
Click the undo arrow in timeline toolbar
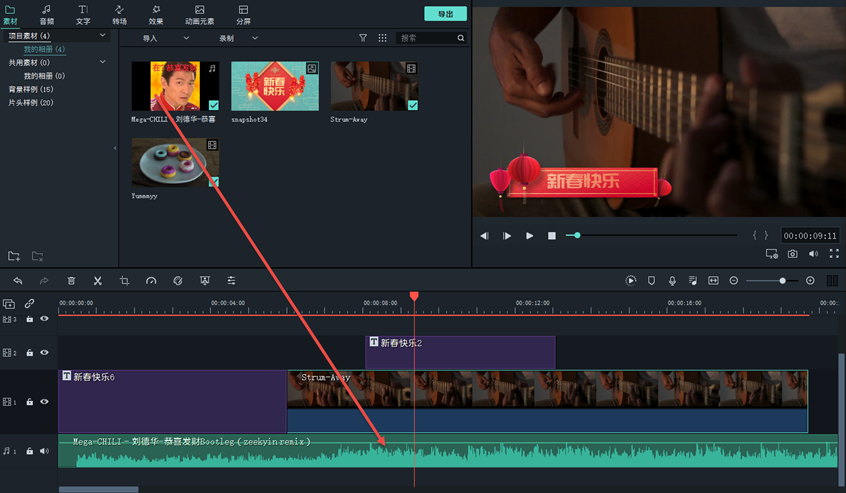[x=17, y=281]
